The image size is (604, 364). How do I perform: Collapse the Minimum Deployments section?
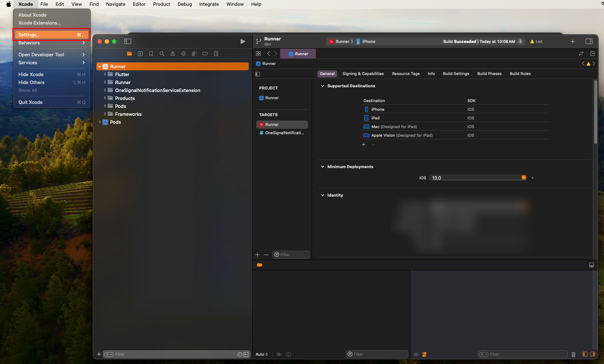click(322, 167)
